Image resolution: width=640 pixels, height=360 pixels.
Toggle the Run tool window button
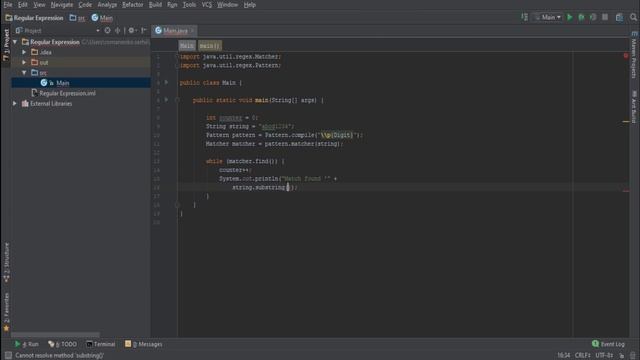[x=27, y=344]
